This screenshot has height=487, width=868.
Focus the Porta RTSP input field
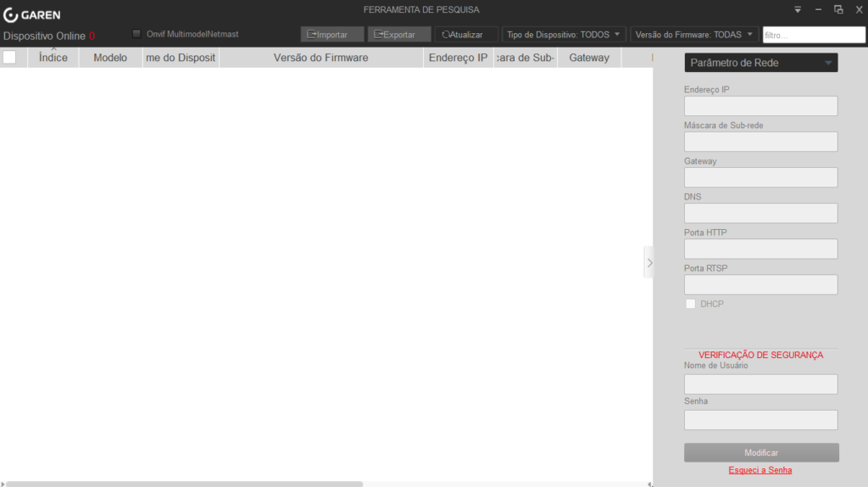(760, 285)
